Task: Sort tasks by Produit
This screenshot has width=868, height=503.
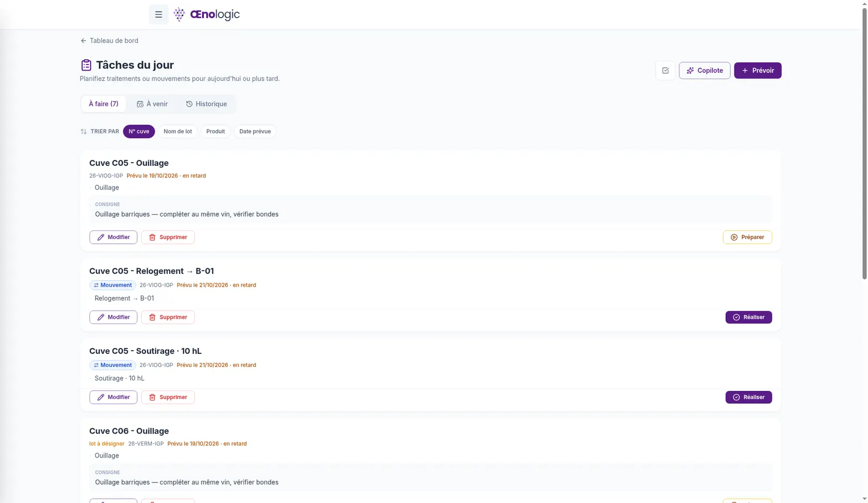Action: 215,132
